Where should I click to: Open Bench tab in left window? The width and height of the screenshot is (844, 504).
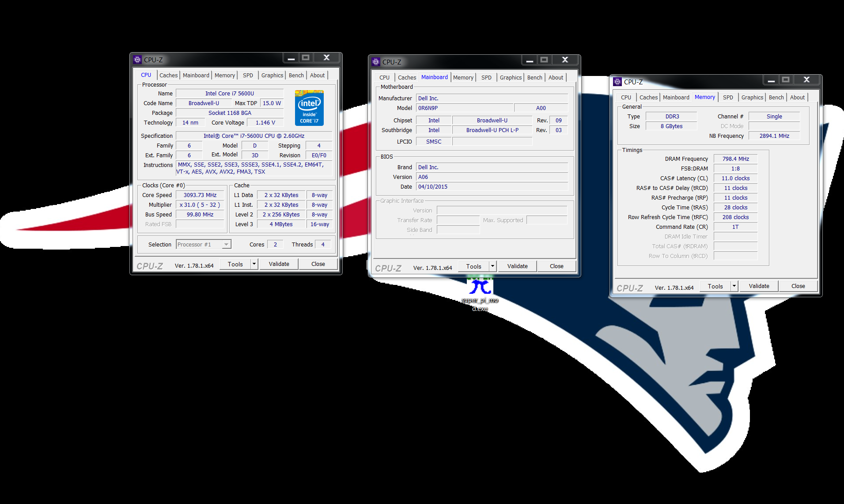point(296,76)
